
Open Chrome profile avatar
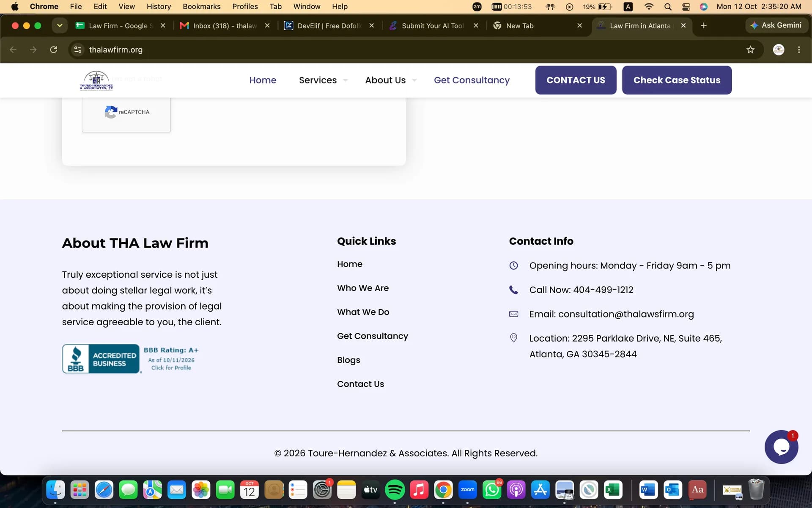coord(778,50)
